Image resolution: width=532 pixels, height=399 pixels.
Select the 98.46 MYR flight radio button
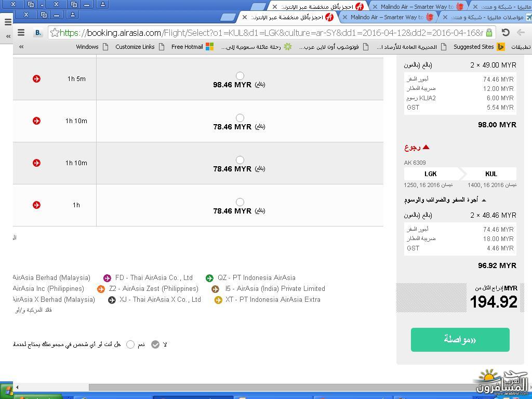pos(240,76)
